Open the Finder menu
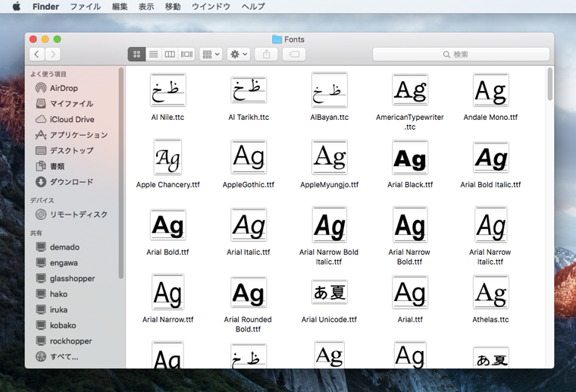 pyautogui.click(x=45, y=6)
